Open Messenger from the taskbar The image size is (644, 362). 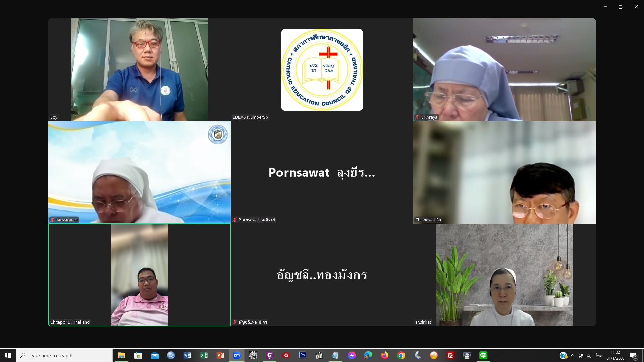click(x=352, y=355)
